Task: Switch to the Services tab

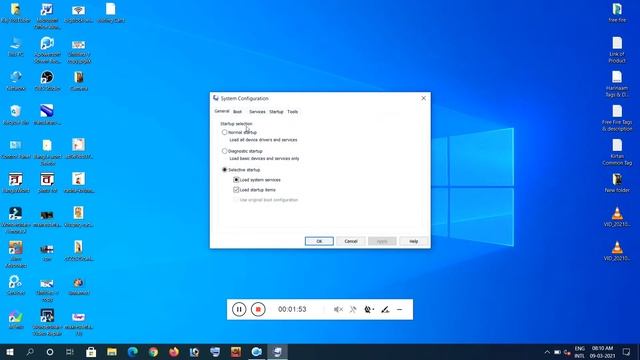Action: coord(257,112)
